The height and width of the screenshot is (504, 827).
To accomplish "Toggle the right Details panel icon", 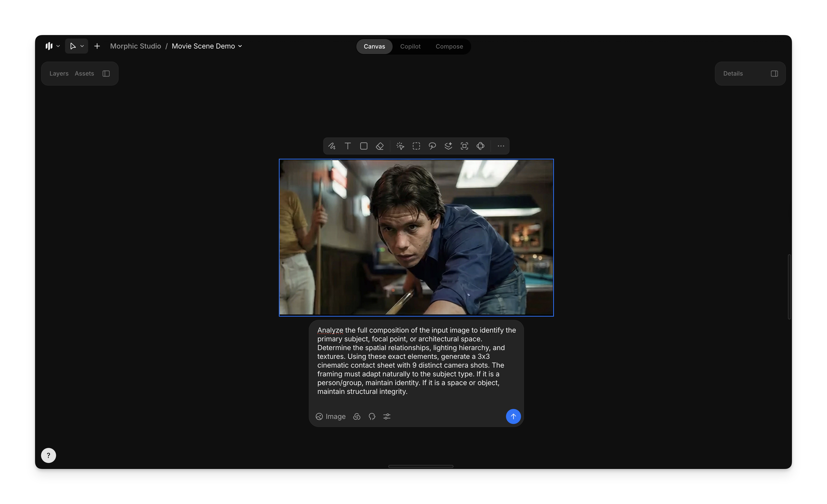I will pyautogui.click(x=774, y=74).
